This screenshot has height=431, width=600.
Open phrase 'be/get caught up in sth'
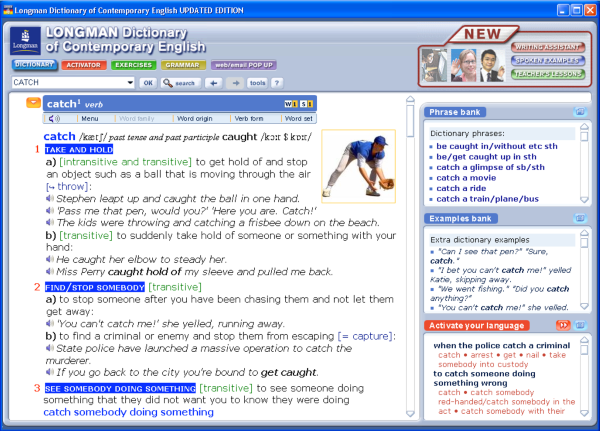[486, 157]
